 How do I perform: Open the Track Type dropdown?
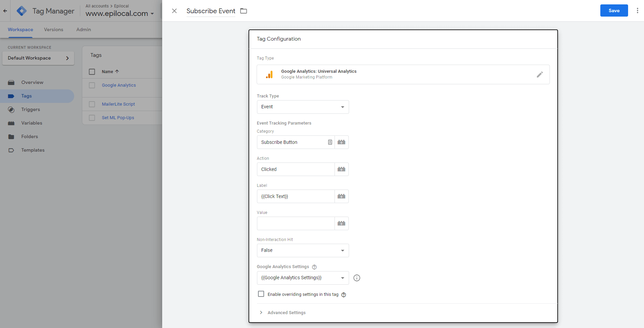pyautogui.click(x=303, y=107)
